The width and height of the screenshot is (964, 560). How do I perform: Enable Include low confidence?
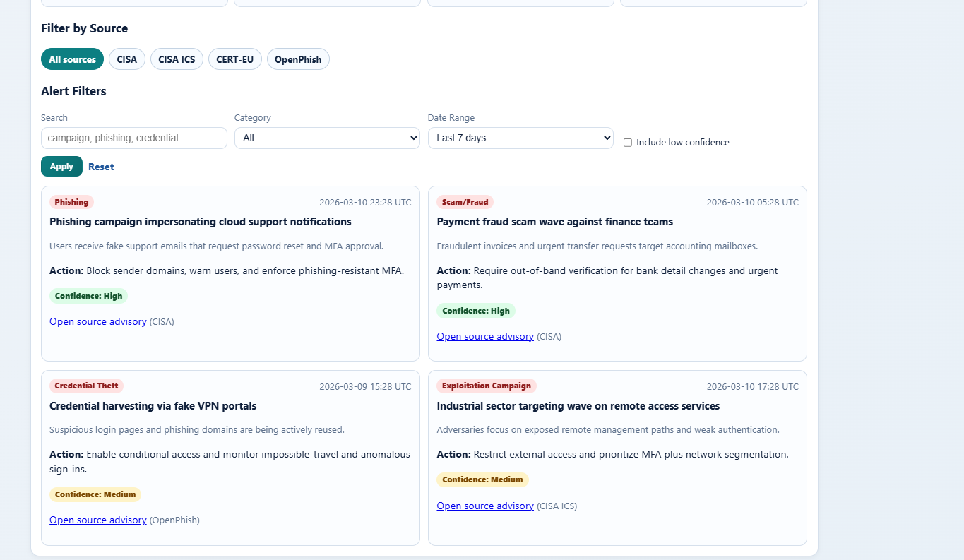click(627, 142)
